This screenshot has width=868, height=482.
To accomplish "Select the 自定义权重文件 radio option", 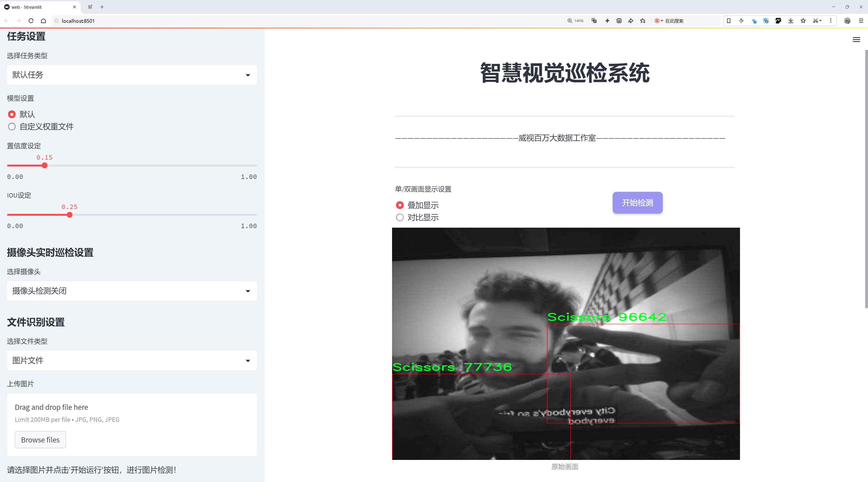I will point(41,127).
